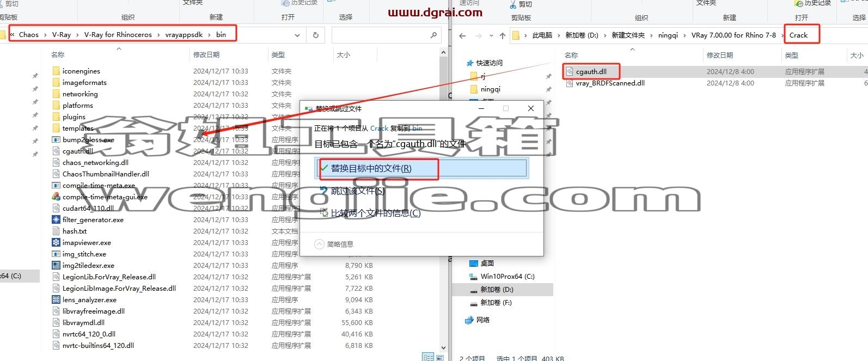Select the libvrayfreeimage.dll file
The height and width of the screenshot is (361, 868).
coord(94,311)
